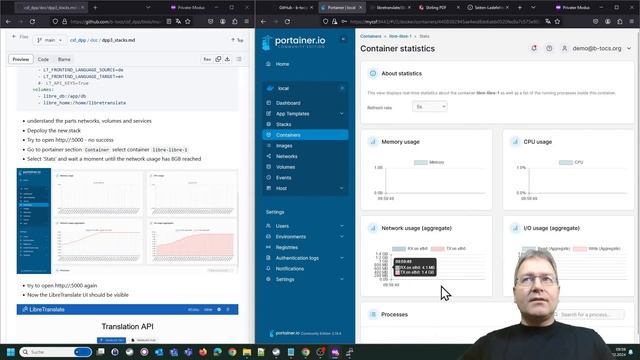Open Dashboard in the Portainer sidebar
The width and height of the screenshot is (640, 360).
point(288,103)
